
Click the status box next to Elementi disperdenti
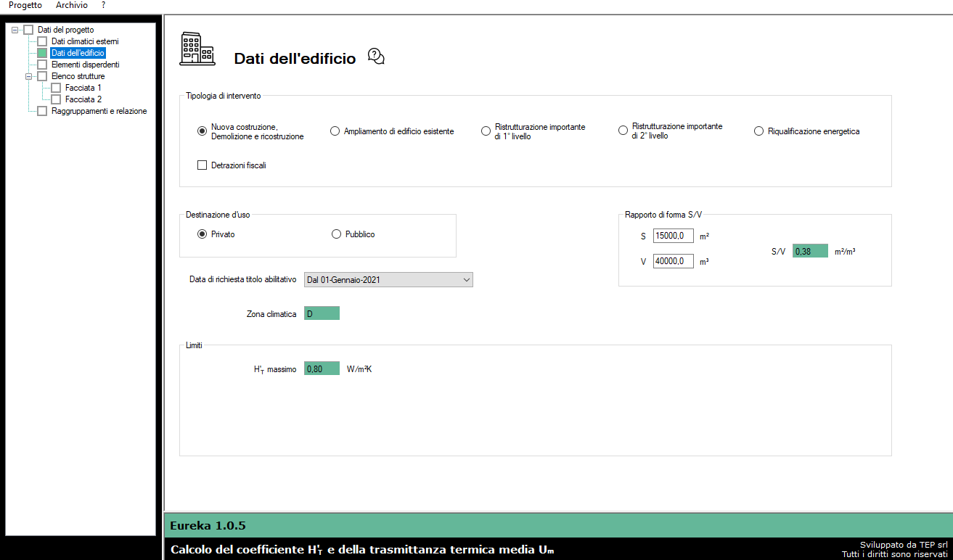coord(42,65)
